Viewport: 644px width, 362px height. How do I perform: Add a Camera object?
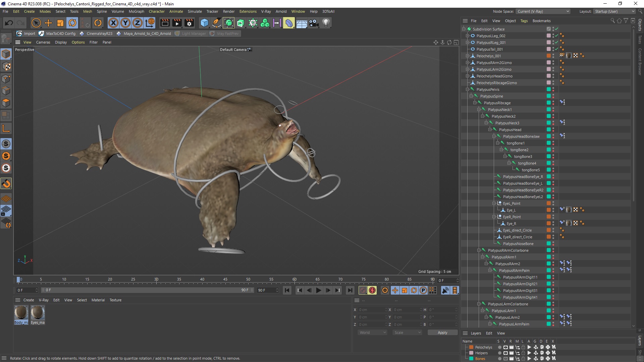[314, 23]
